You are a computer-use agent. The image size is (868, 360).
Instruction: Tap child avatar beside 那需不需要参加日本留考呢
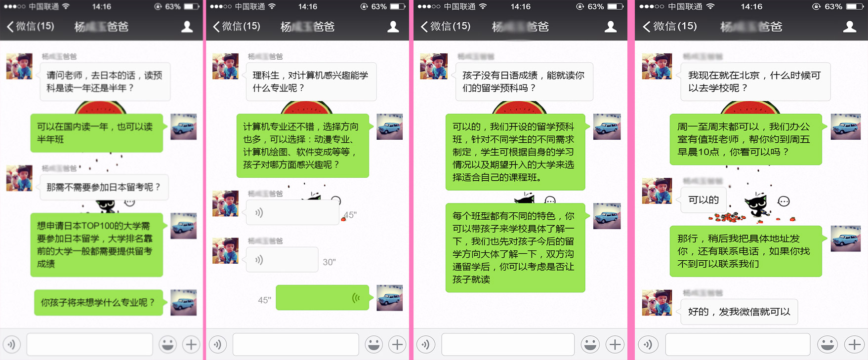(x=19, y=178)
